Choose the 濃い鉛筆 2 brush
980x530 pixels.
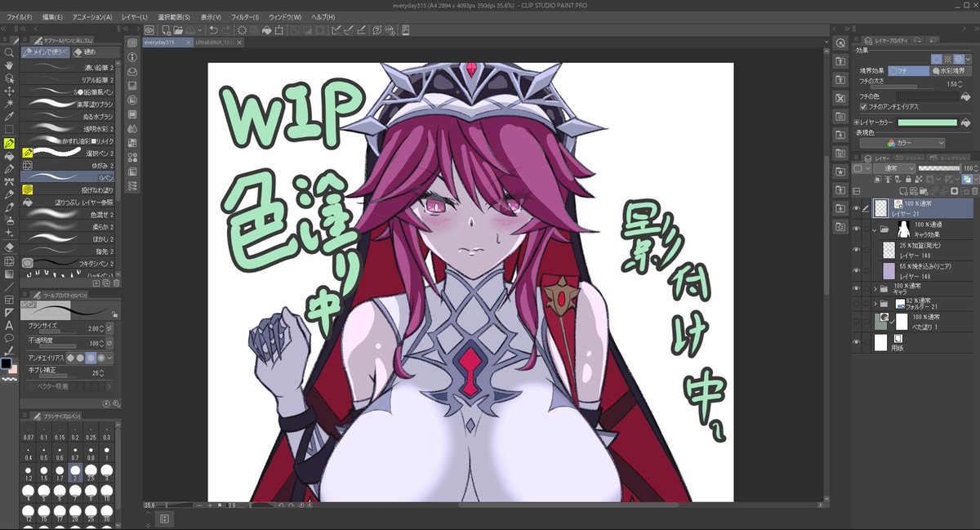click(69, 66)
